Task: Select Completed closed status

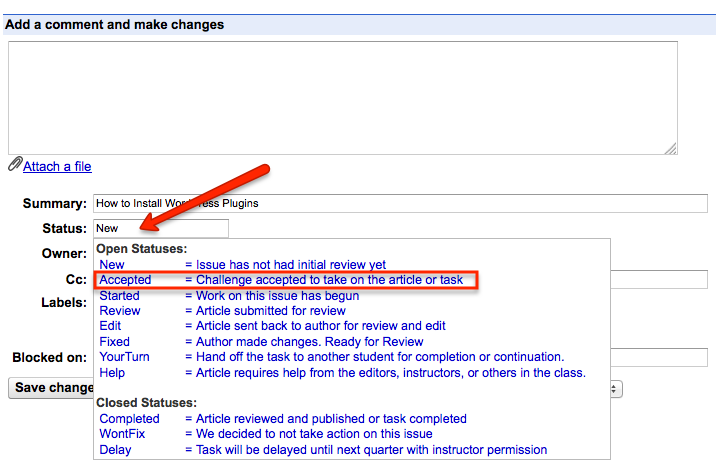Action: click(x=129, y=419)
